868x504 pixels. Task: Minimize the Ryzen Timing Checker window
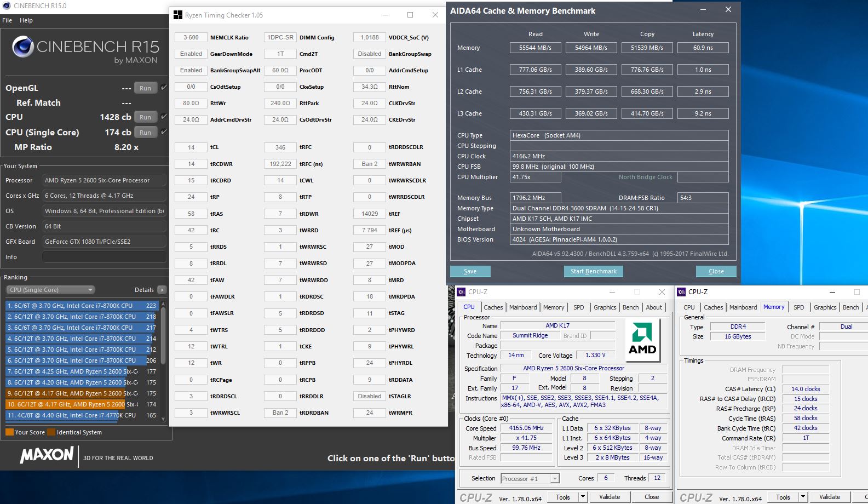pos(385,15)
